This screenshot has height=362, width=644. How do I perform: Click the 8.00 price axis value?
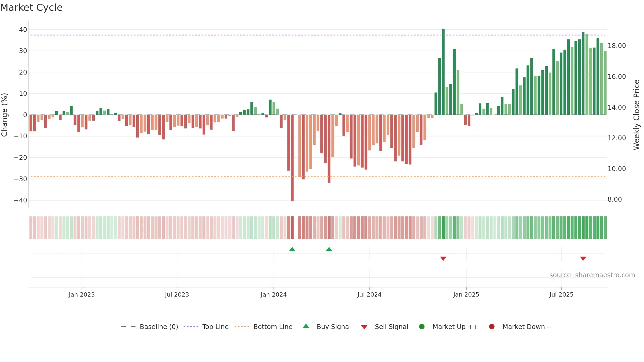coord(614,200)
